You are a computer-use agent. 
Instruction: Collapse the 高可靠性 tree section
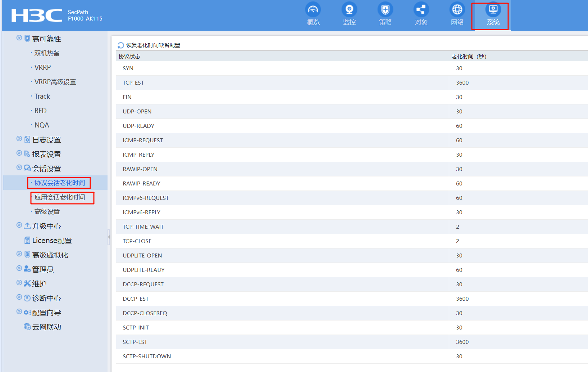[19, 38]
